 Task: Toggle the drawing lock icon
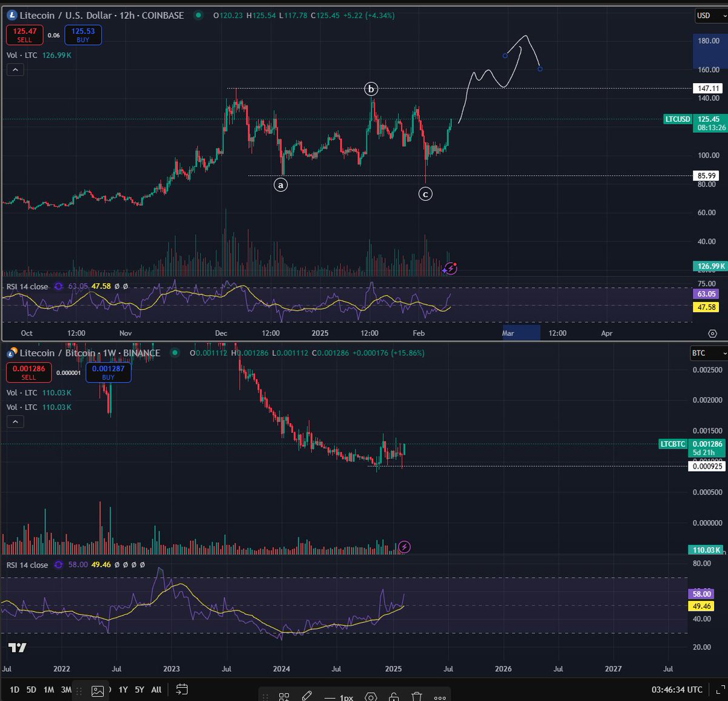(394, 697)
